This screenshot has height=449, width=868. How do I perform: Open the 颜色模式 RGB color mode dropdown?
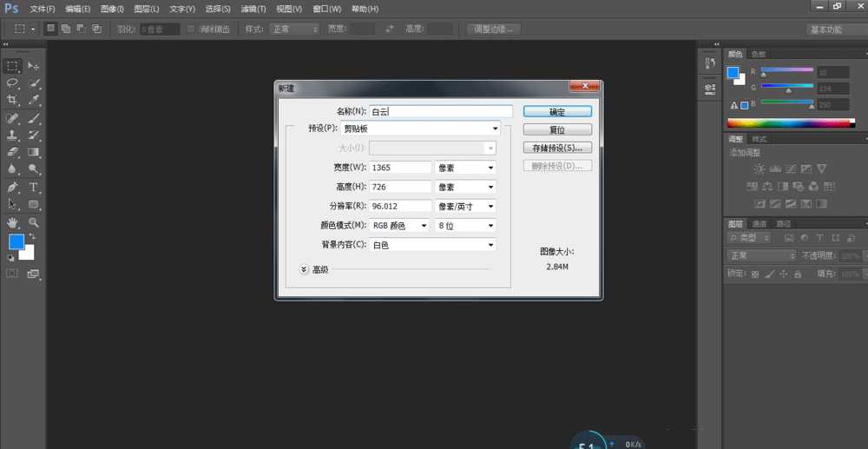[400, 225]
